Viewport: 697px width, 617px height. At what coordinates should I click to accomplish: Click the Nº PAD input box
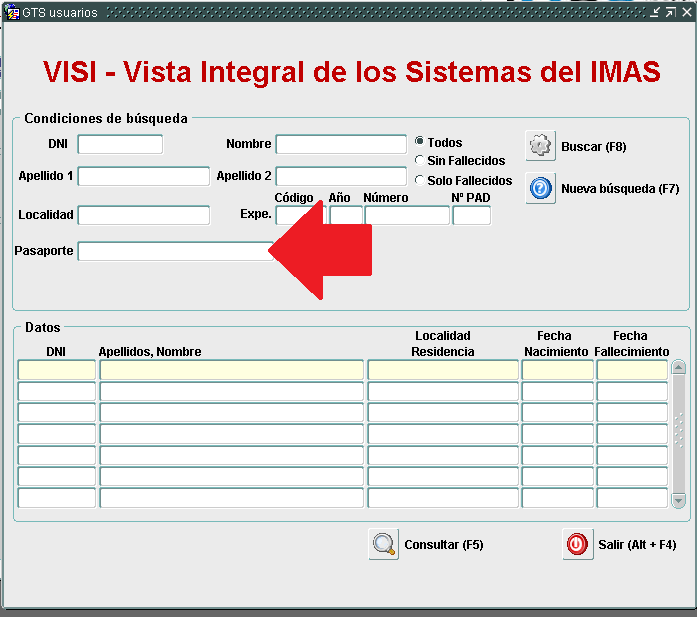471,216
